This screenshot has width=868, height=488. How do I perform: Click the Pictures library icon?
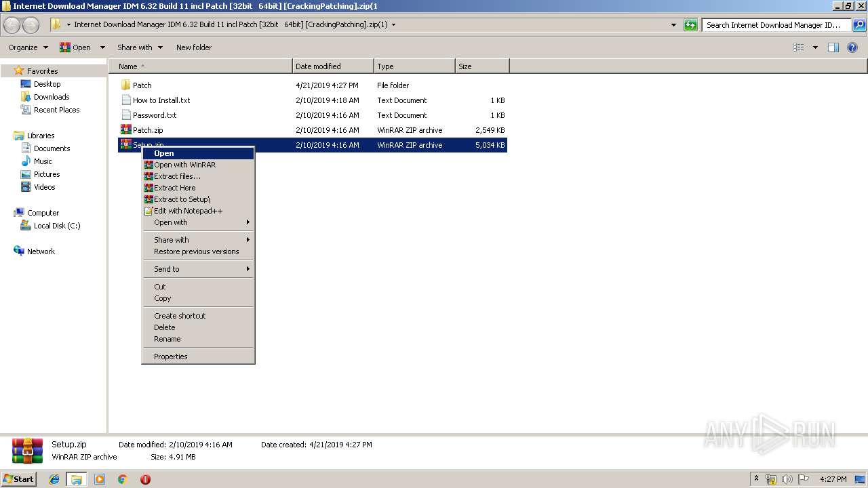(26, 174)
